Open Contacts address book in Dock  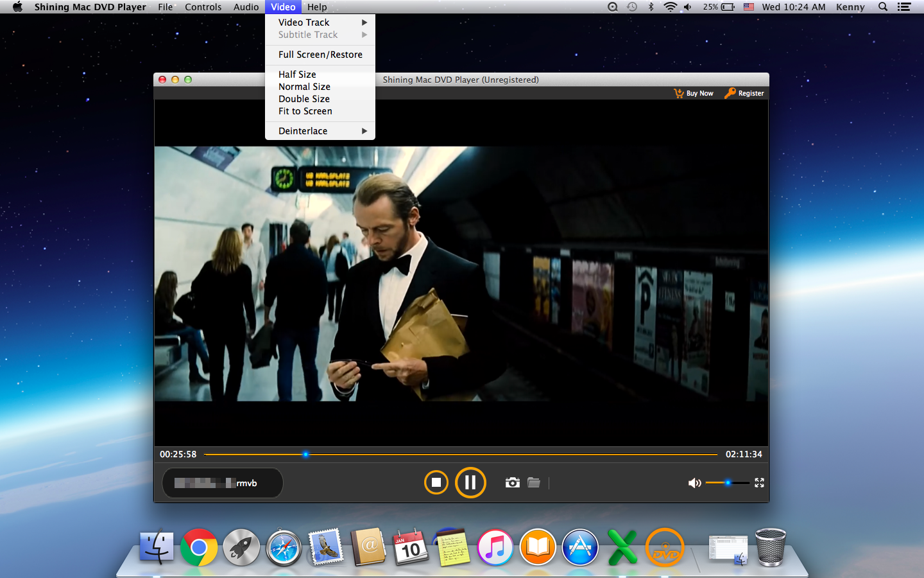(x=368, y=547)
